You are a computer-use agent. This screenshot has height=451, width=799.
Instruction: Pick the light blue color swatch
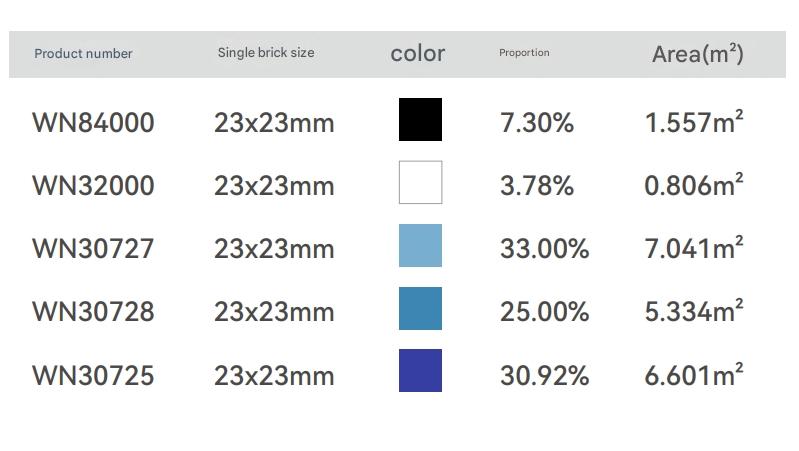[420, 246]
